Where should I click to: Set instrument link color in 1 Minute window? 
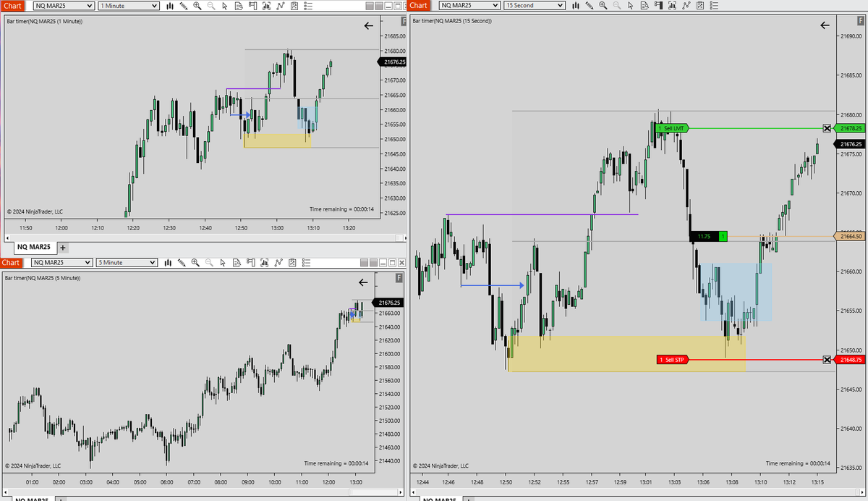point(369,6)
